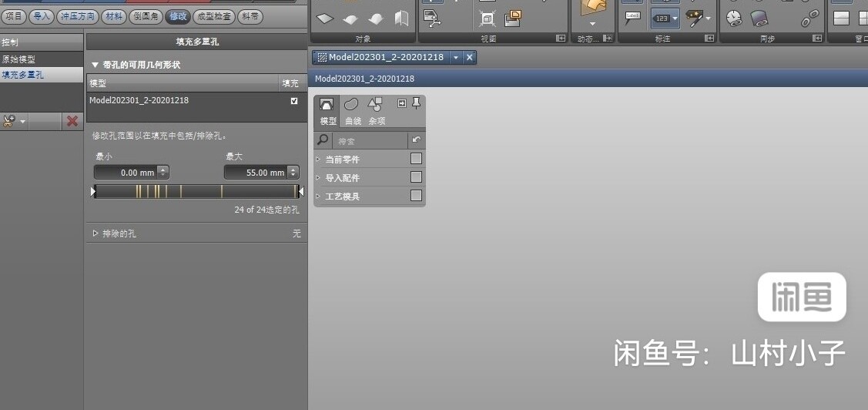Screen dimensions: 868x410
Task: Click the surface-link sync icon
Action: pyautogui.click(x=759, y=18)
